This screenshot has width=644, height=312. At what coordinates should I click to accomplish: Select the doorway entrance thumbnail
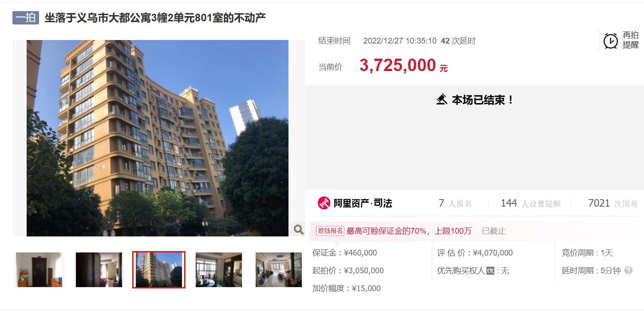pyautogui.click(x=39, y=270)
